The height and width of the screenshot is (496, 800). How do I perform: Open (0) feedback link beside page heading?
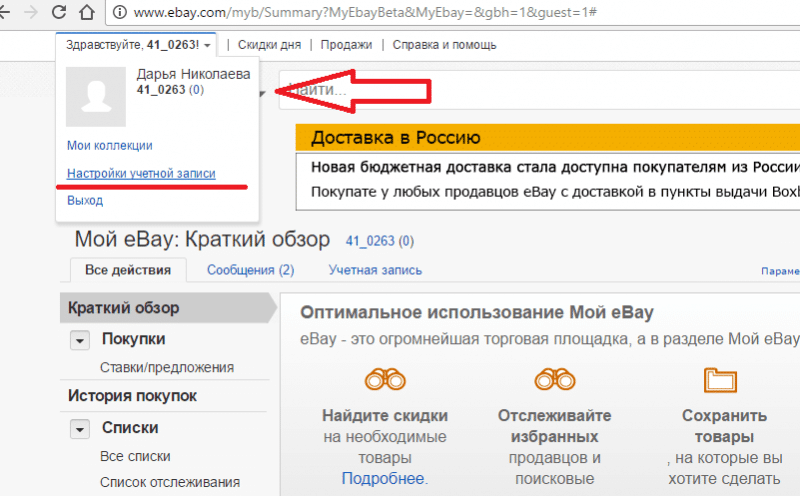pyautogui.click(x=406, y=241)
